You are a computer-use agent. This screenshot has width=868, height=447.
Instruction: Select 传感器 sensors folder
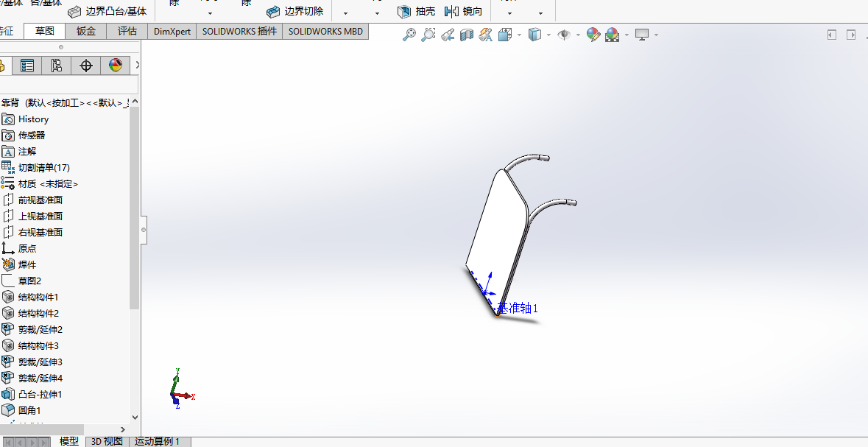tap(24, 135)
